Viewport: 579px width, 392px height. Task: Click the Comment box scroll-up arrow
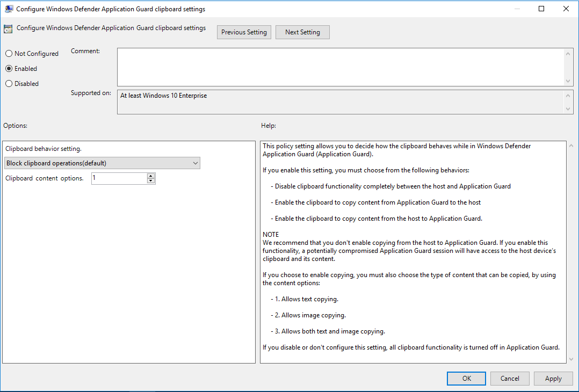coord(568,54)
